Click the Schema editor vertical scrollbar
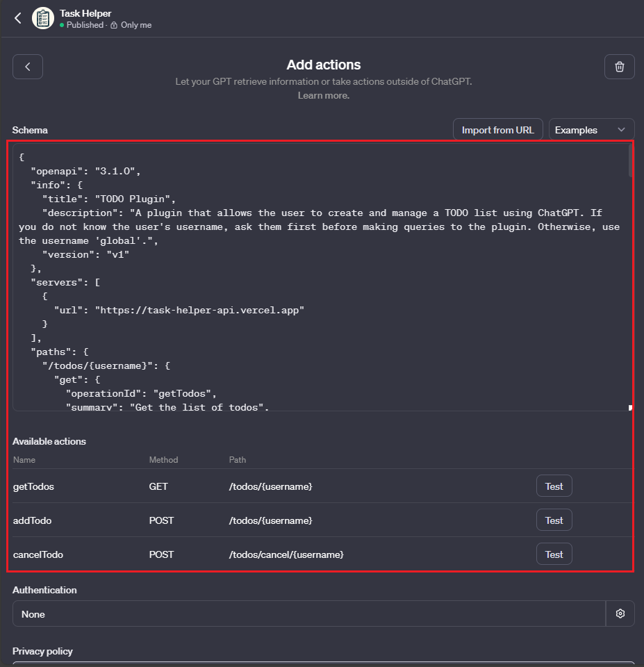Viewport: 644px width, 667px height. click(x=631, y=160)
